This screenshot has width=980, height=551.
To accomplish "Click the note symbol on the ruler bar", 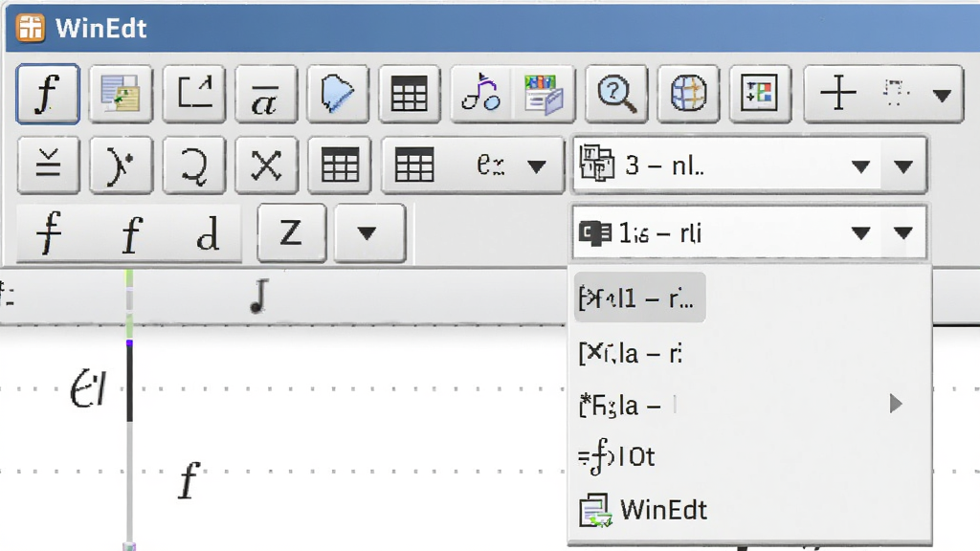I will [259, 296].
